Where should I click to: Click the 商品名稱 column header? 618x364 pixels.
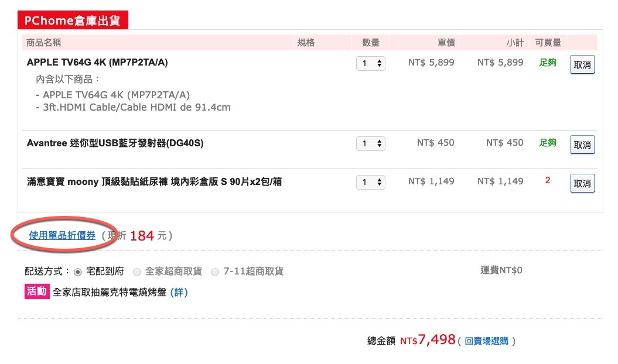tap(44, 42)
